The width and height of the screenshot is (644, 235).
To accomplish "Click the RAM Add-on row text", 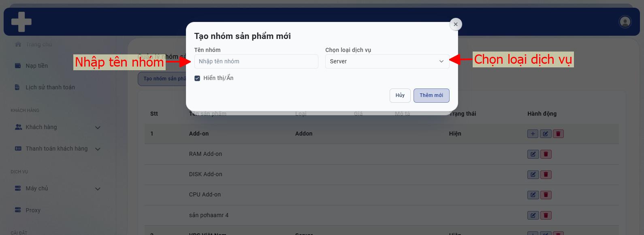I will pos(205,154).
